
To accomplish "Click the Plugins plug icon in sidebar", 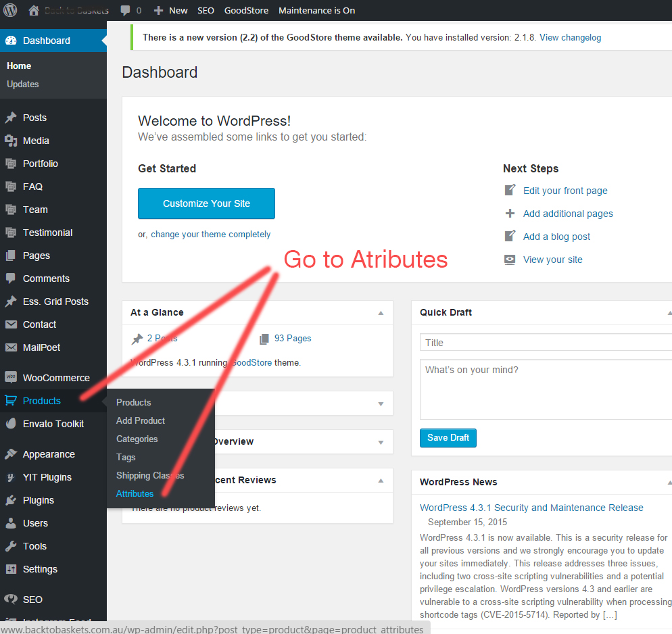I will coord(11,500).
